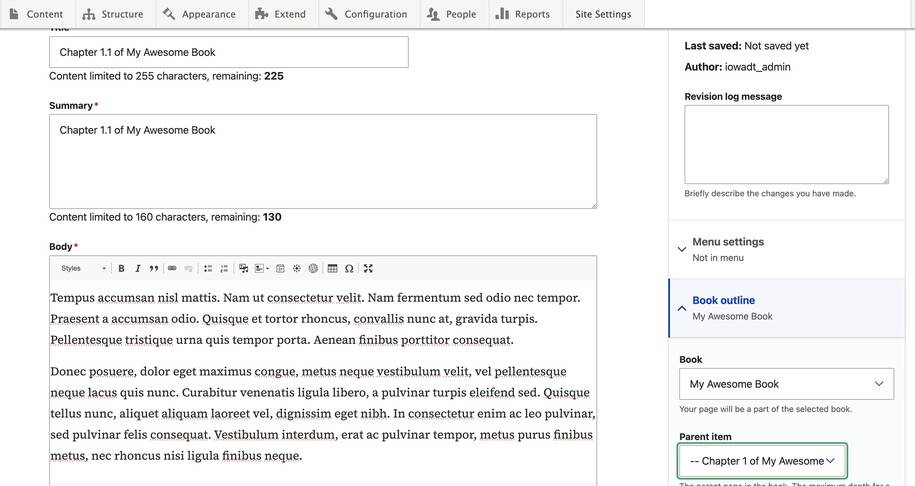Open the Appearance admin menu
The image size is (915, 486).
point(198,14)
